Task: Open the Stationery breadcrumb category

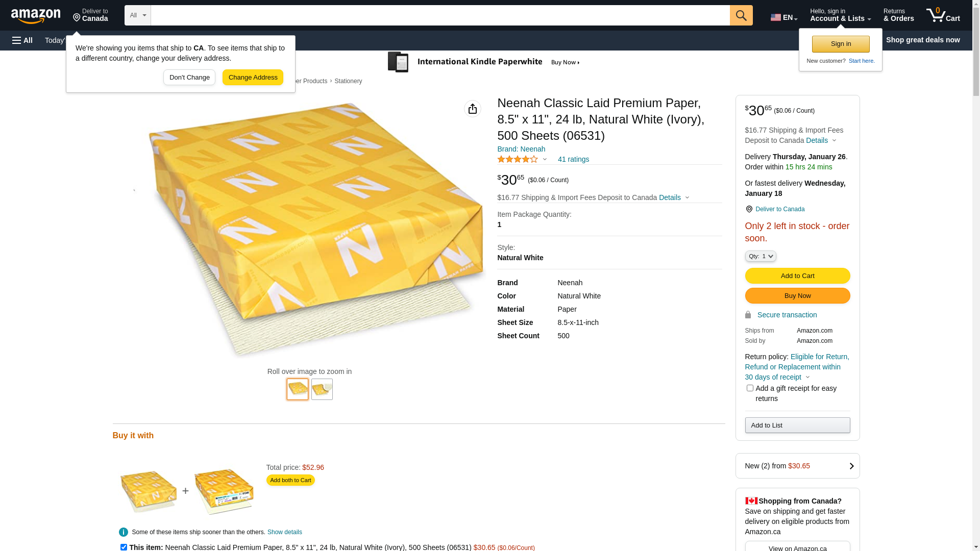Action: [x=348, y=81]
